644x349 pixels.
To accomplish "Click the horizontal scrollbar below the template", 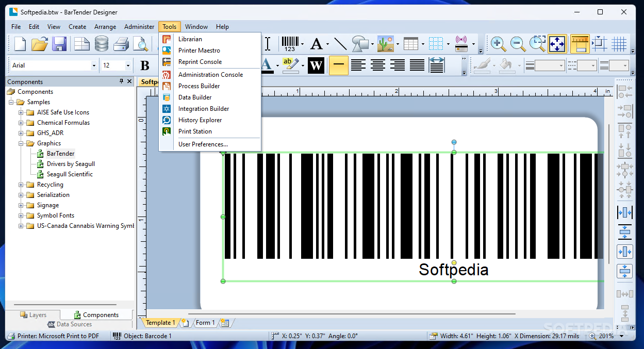I will (x=352, y=313).
